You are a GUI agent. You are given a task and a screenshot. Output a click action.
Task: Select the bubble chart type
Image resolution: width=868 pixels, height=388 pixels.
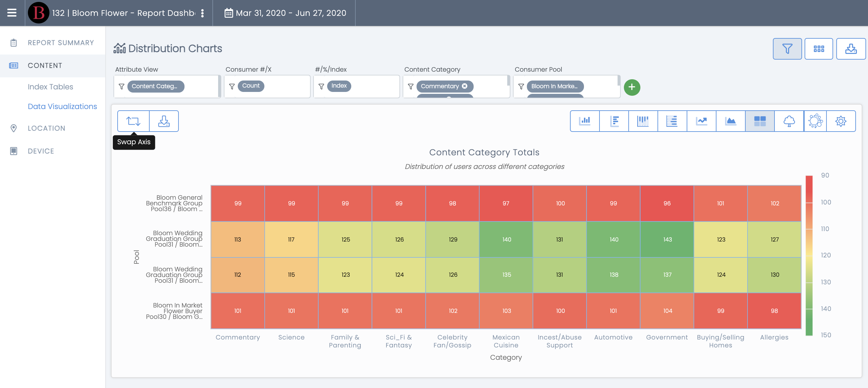click(815, 121)
